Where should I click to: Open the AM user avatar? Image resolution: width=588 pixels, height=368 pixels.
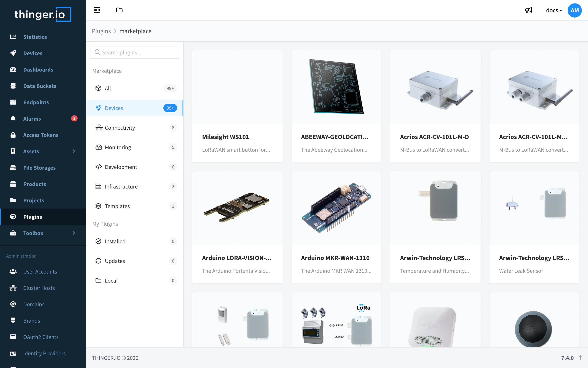574,10
